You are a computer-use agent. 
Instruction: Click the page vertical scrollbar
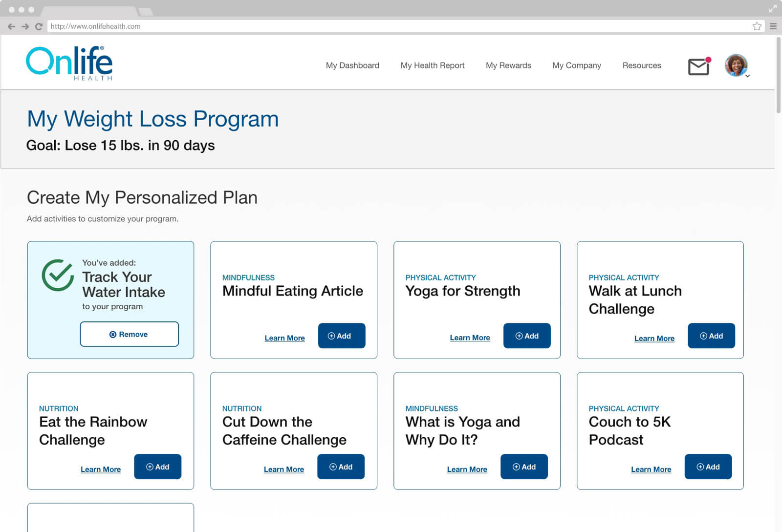pyautogui.click(x=778, y=76)
